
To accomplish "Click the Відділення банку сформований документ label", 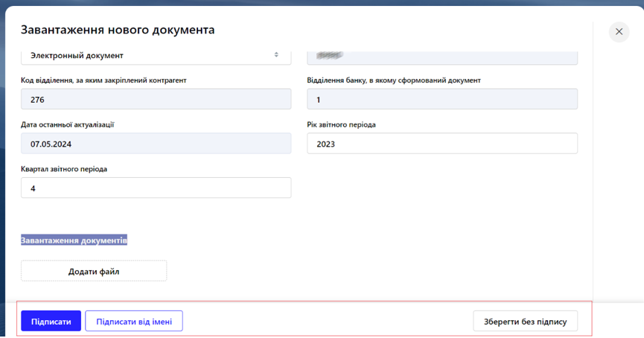I will pos(394,80).
